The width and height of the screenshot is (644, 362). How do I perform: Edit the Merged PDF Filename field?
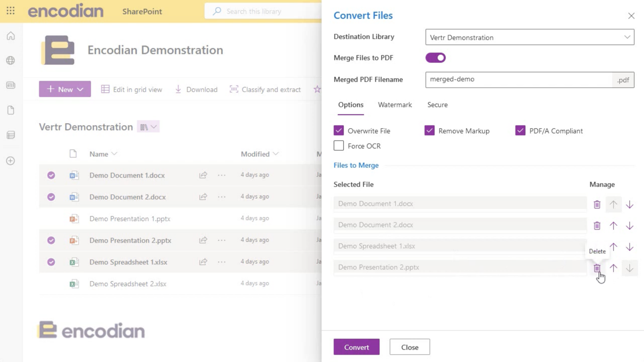click(519, 80)
